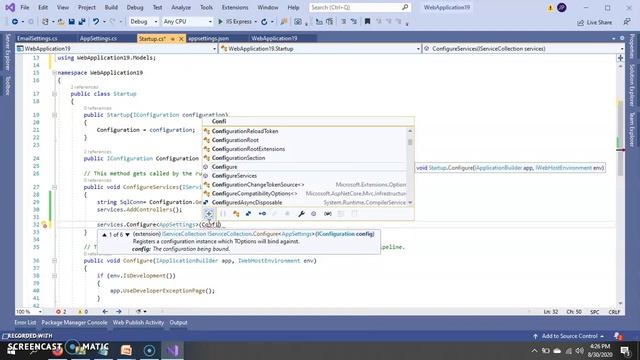Open the Output panel

(178, 322)
